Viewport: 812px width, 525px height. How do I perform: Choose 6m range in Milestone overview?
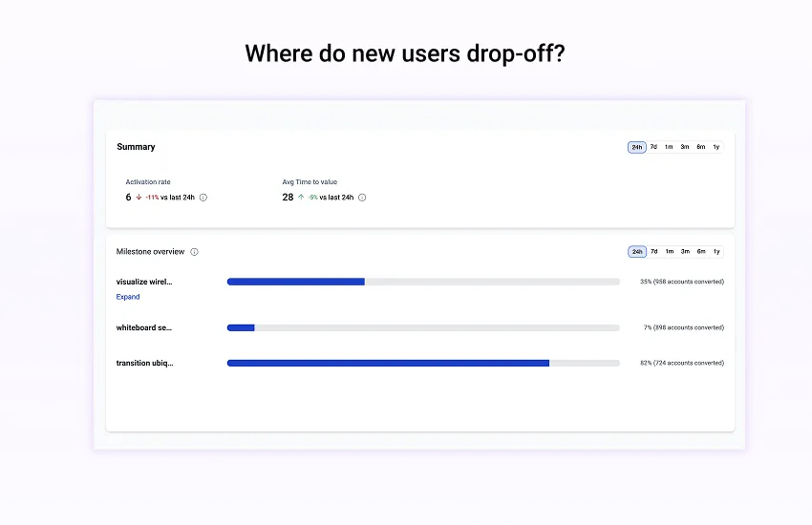701,251
